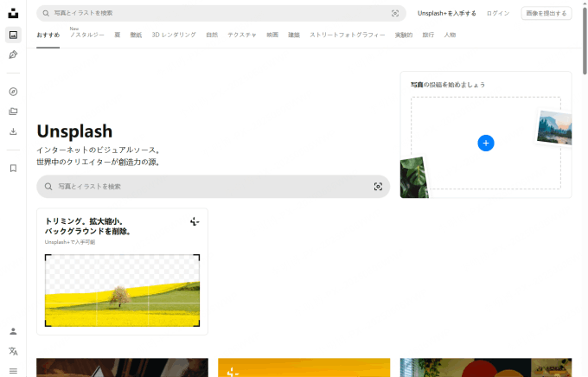
Task: Open the Explore compass icon
Action: [13, 92]
